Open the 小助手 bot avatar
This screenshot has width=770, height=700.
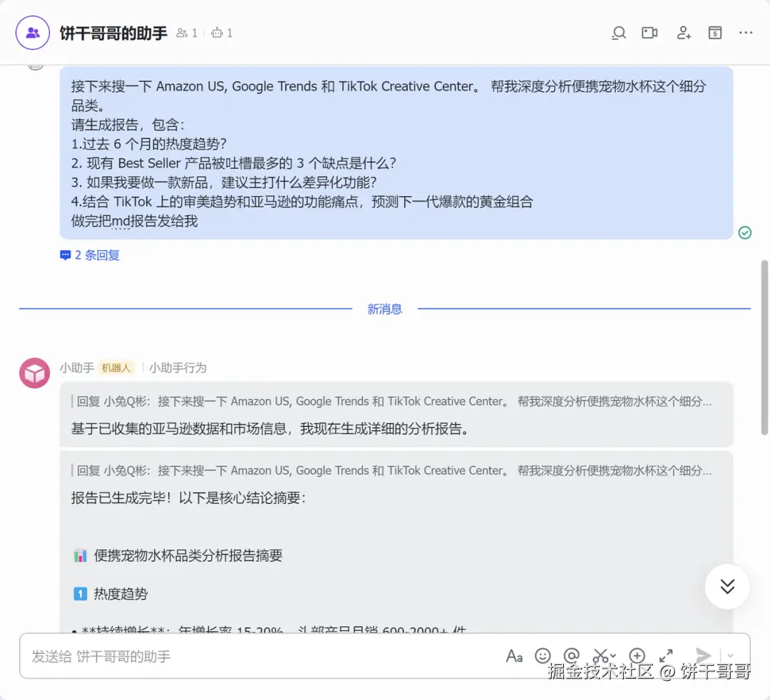(35, 374)
